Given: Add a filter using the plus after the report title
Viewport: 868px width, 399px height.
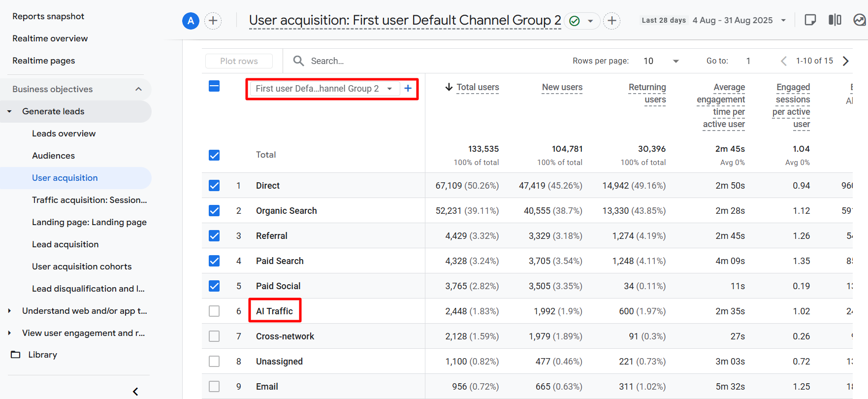Looking at the screenshot, I should coord(611,21).
